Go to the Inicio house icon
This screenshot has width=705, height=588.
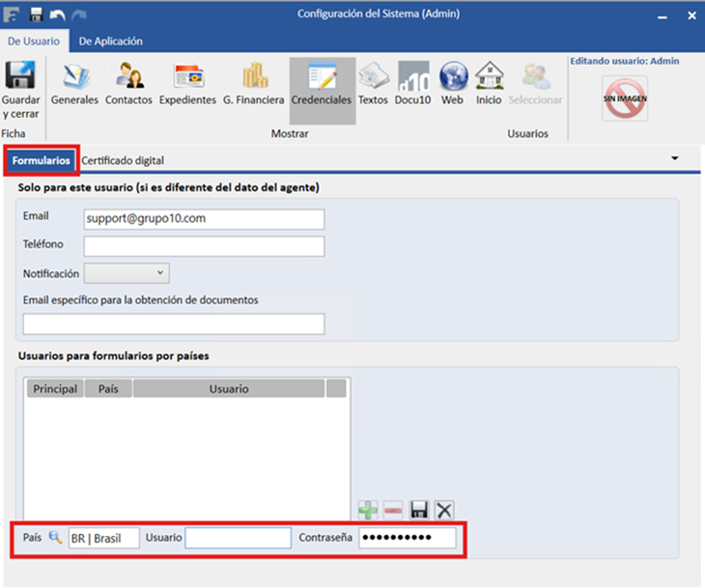[490, 76]
